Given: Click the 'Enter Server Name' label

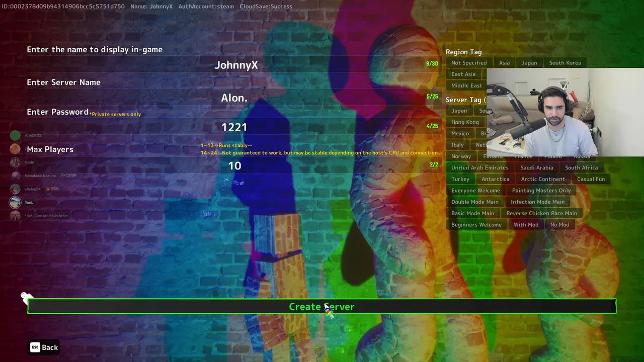Looking at the screenshot, I should pos(63,82).
